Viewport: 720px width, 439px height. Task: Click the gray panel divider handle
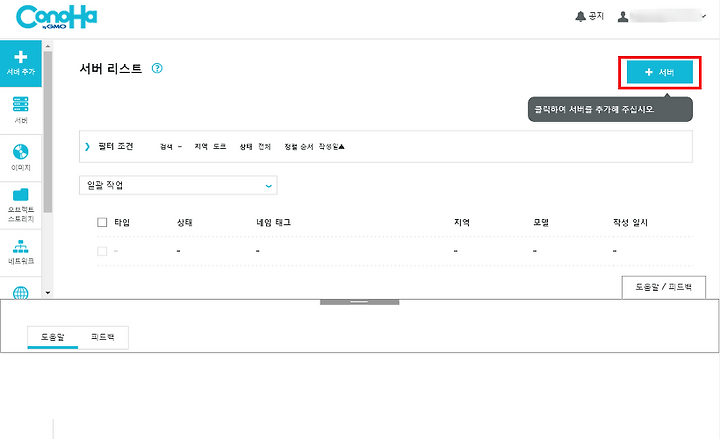tap(359, 302)
